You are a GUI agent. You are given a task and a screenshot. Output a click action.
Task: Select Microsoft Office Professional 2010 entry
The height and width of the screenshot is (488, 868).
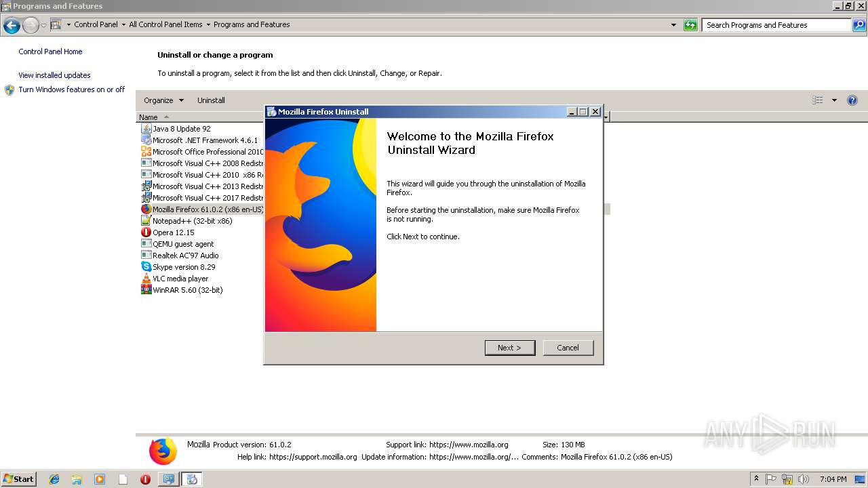208,152
